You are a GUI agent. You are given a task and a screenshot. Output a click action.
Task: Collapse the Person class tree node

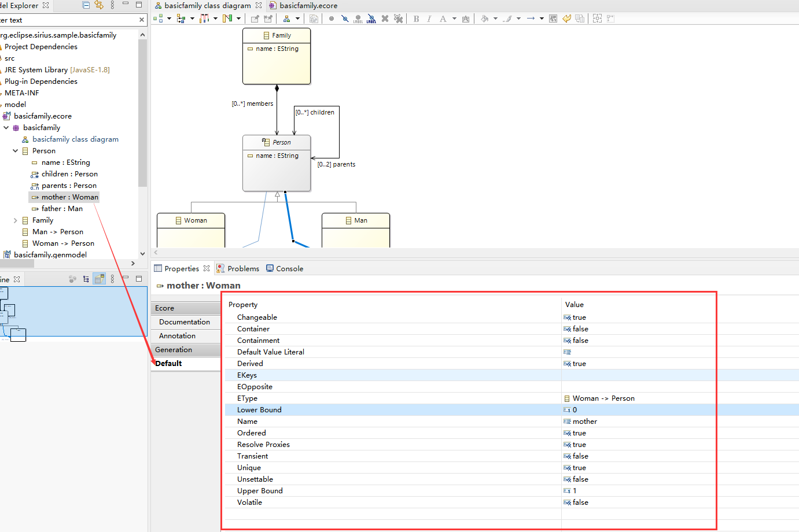(x=16, y=151)
